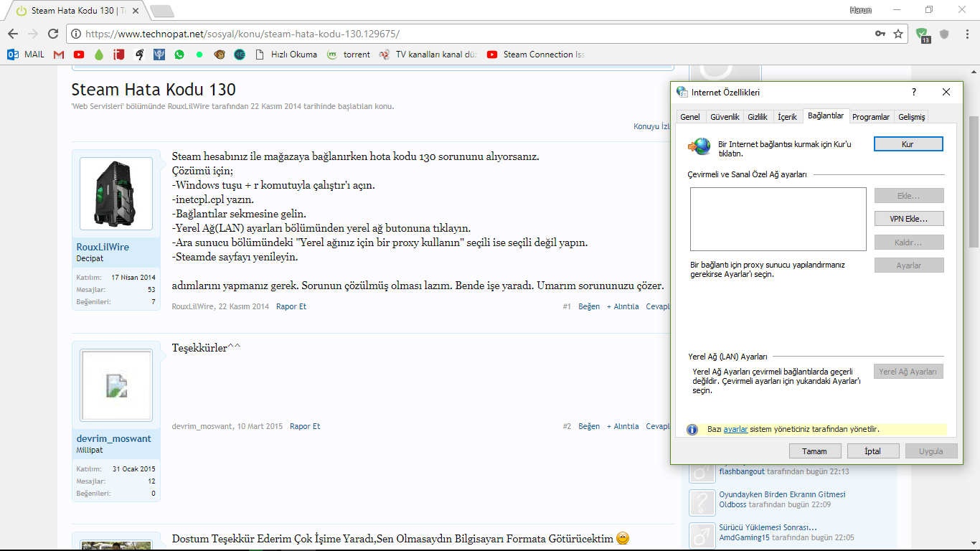
Task: Switch to the Genel tab
Action: (x=690, y=117)
